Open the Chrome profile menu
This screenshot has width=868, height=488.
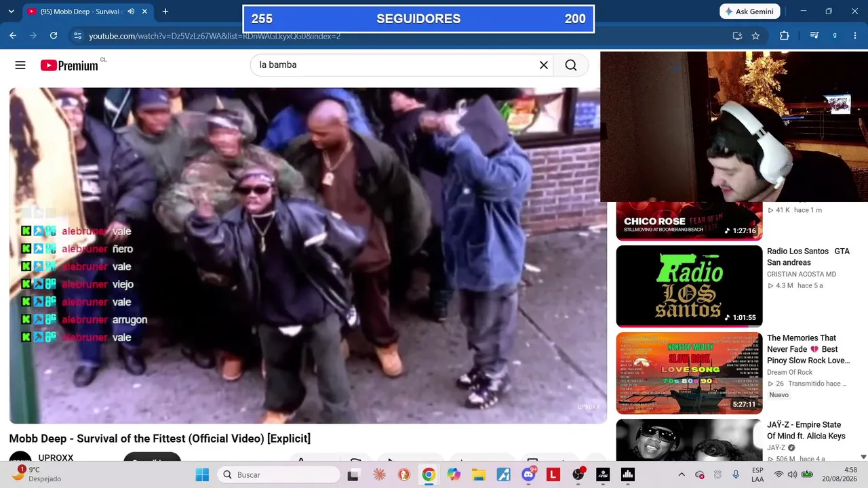pyautogui.click(x=835, y=36)
